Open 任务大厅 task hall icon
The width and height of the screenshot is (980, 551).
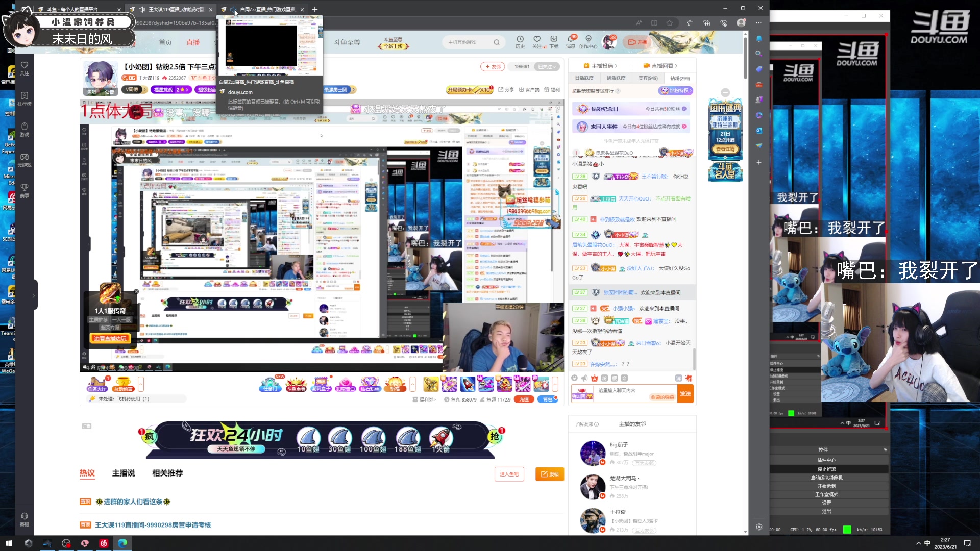97,384
